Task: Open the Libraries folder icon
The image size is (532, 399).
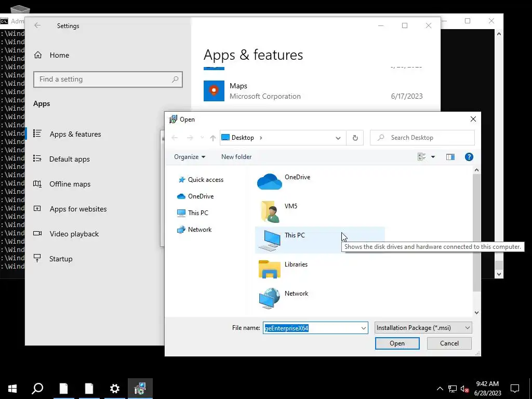Action: pyautogui.click(x=270, y=269)
